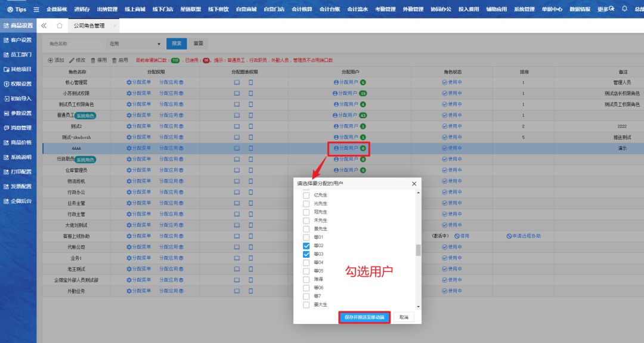The height and width of the screenshot is (343, 644).
Task: Click the notification bell icon
Action: pos(624,9)
